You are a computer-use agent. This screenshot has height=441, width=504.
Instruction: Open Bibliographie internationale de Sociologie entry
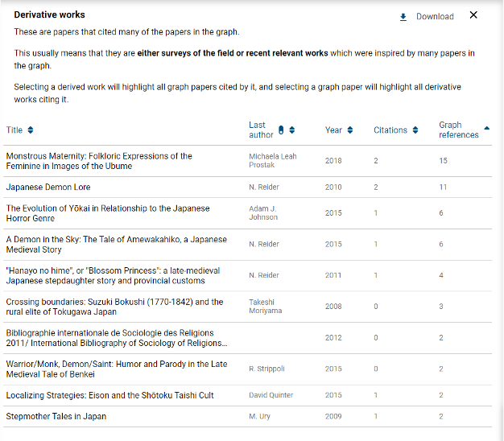(116, 338)
